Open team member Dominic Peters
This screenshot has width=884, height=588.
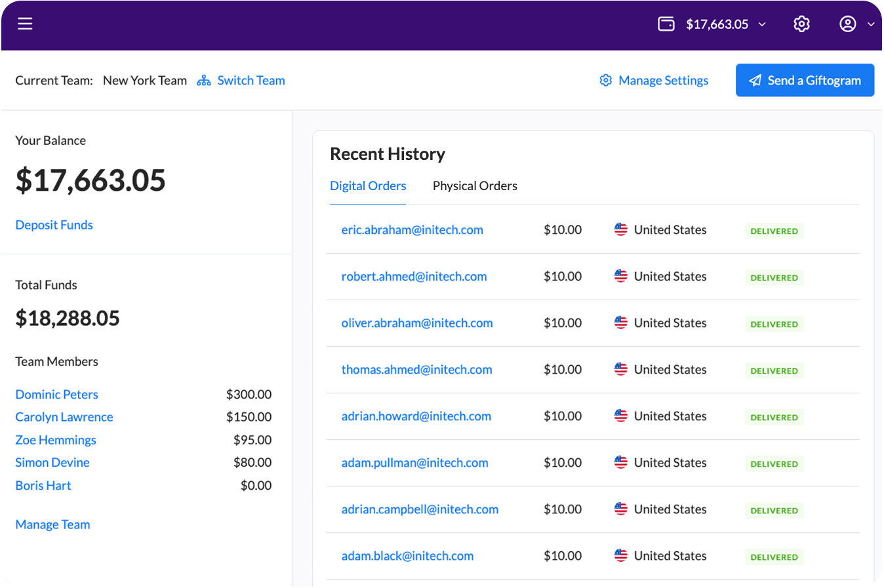pos(56,394)
